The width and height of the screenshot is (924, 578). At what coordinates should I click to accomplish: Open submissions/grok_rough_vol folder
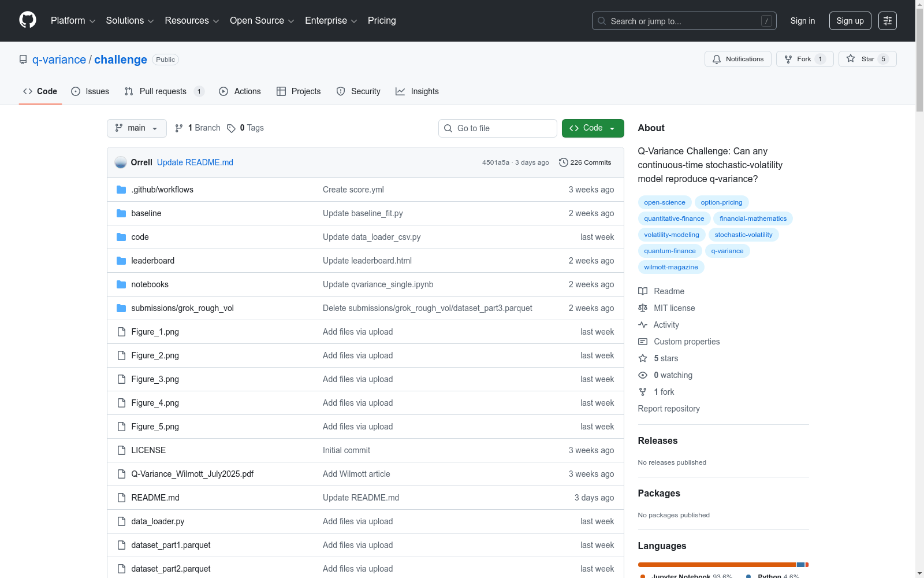pos(182,308)
